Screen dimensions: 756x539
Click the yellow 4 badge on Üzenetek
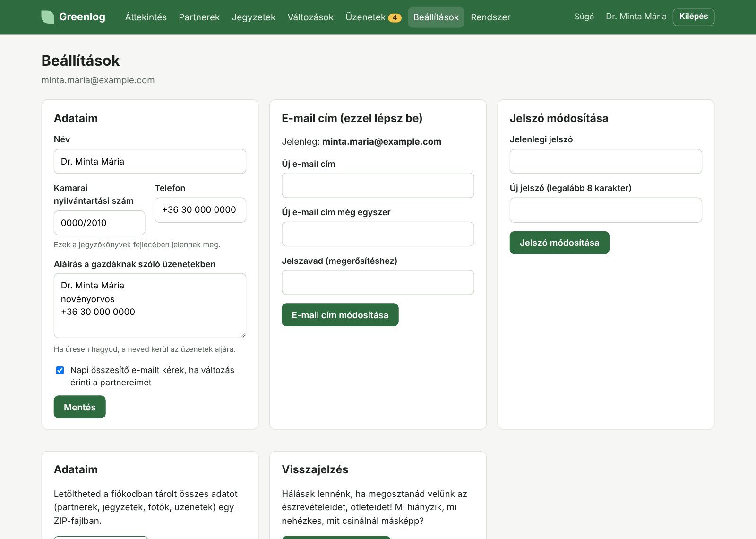[395, 18]
